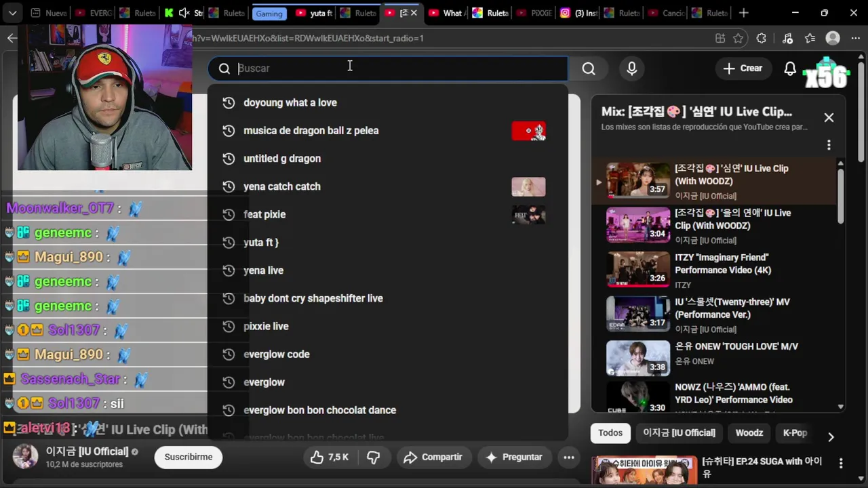Viewport: 868px width, 488px height.
Task: Switch to the 'What' browser tab
Action: tap(446, 13)
